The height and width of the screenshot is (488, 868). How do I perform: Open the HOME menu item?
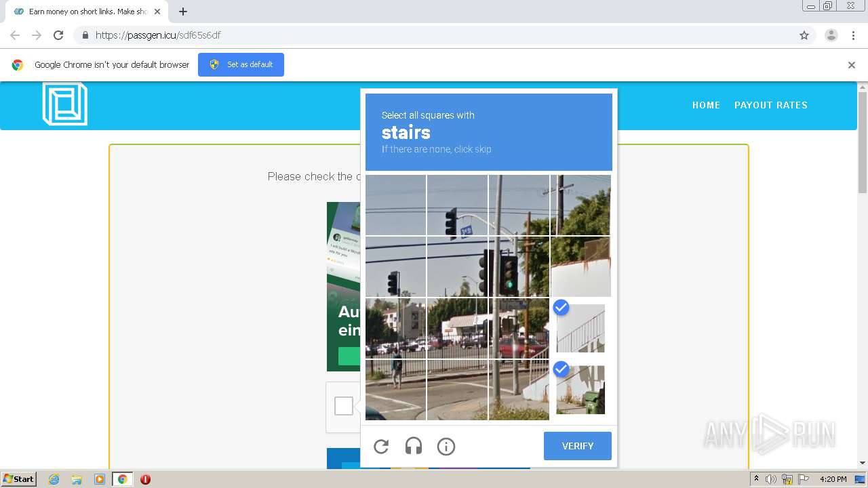706,105
